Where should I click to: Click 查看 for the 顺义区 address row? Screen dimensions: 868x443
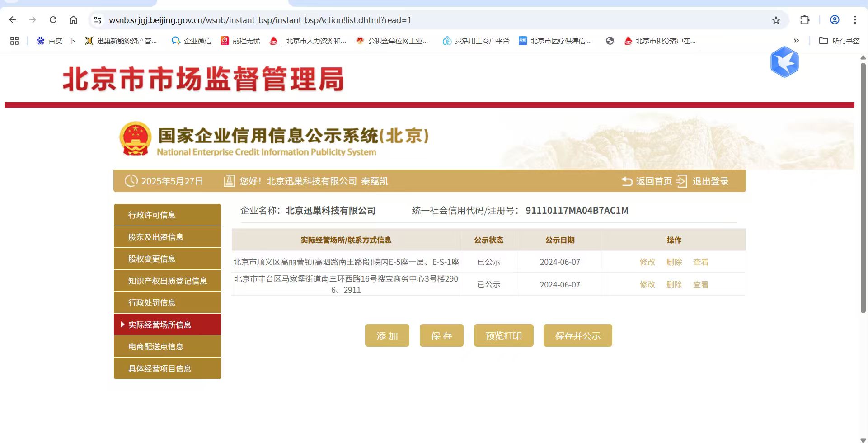click(701, 262)
